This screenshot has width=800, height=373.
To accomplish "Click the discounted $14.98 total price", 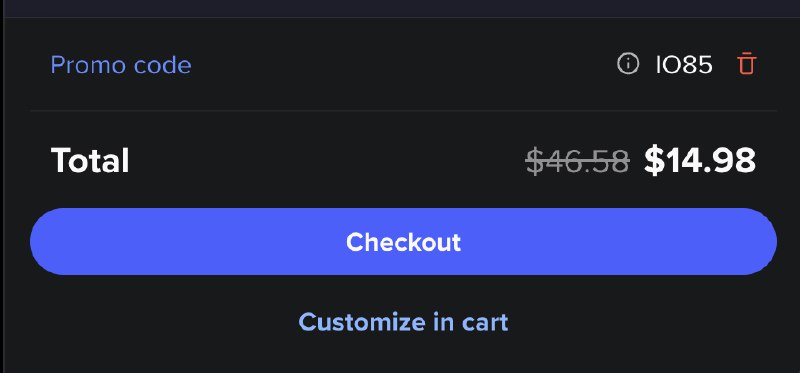I will click(699, 160).
